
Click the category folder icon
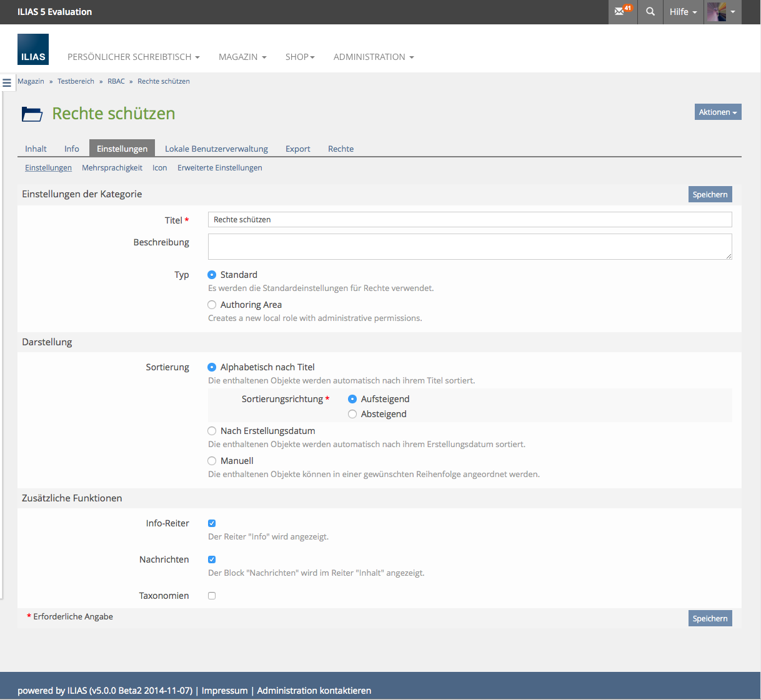point(32,114)
